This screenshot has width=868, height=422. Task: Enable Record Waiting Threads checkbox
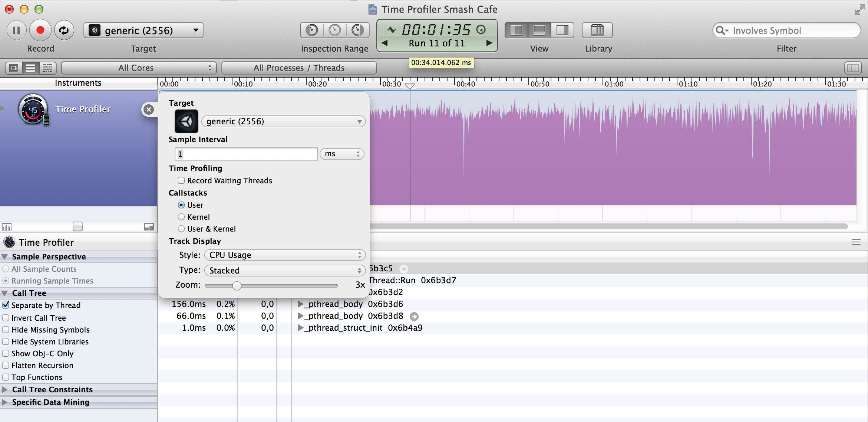point(181,180)
